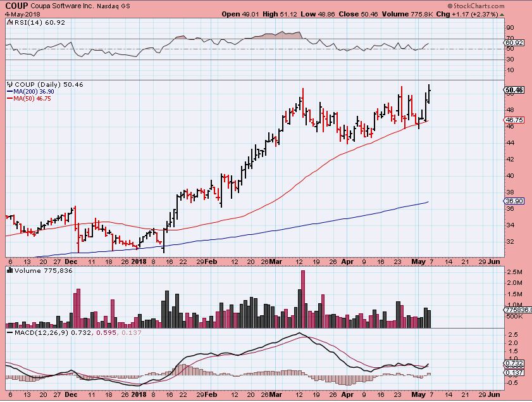Click the RSI line icon beside RSI(14)
Image resolution: width=532 pixels, height=402 pixels.
click(x=9, y=22)
